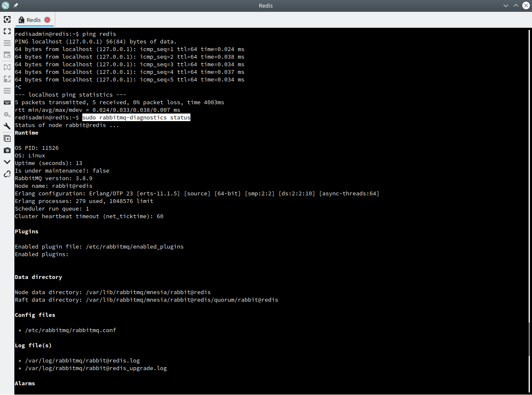Click the greyed preferences gears icon
This screenshot has width=532, height=395.
click(7, 114)
